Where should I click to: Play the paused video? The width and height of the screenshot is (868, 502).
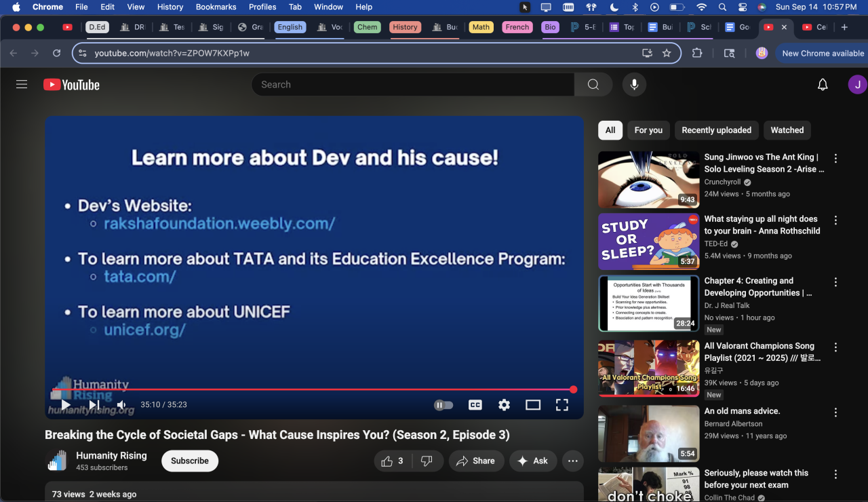click(66, 405)
